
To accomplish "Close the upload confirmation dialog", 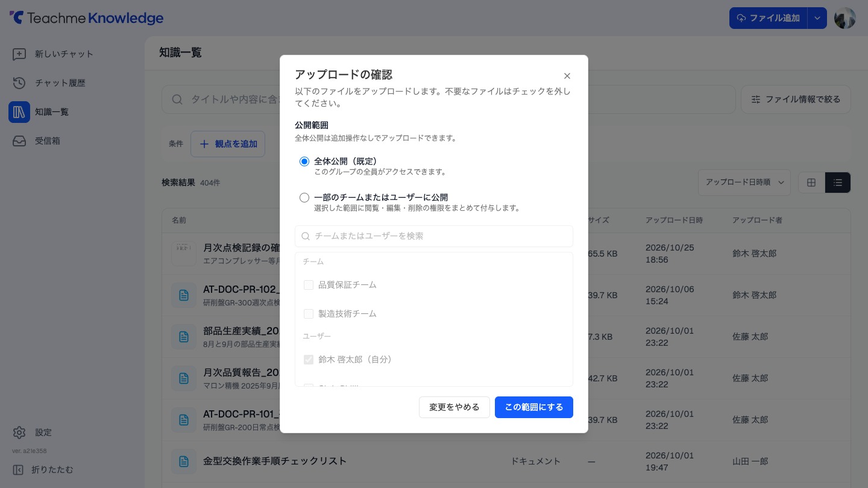I will [567, 76].
